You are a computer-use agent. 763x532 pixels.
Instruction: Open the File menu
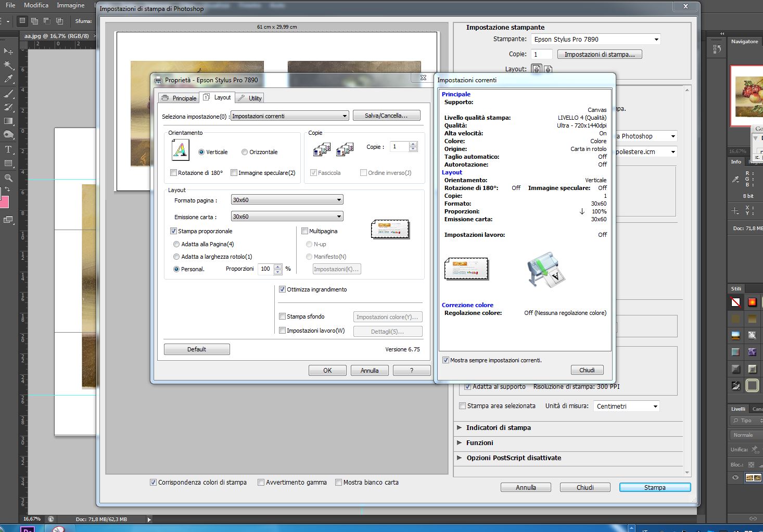click(10, 5)
